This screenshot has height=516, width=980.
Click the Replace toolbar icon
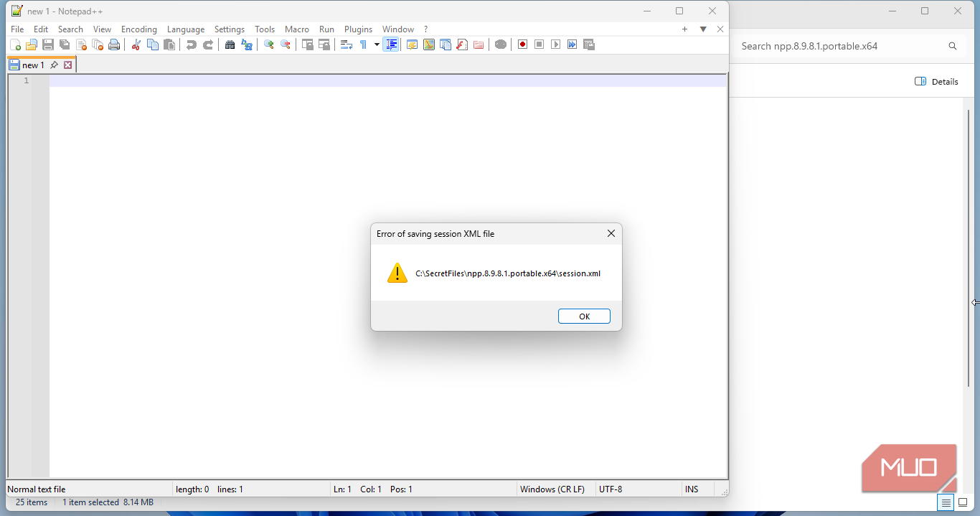pos(247,44)
